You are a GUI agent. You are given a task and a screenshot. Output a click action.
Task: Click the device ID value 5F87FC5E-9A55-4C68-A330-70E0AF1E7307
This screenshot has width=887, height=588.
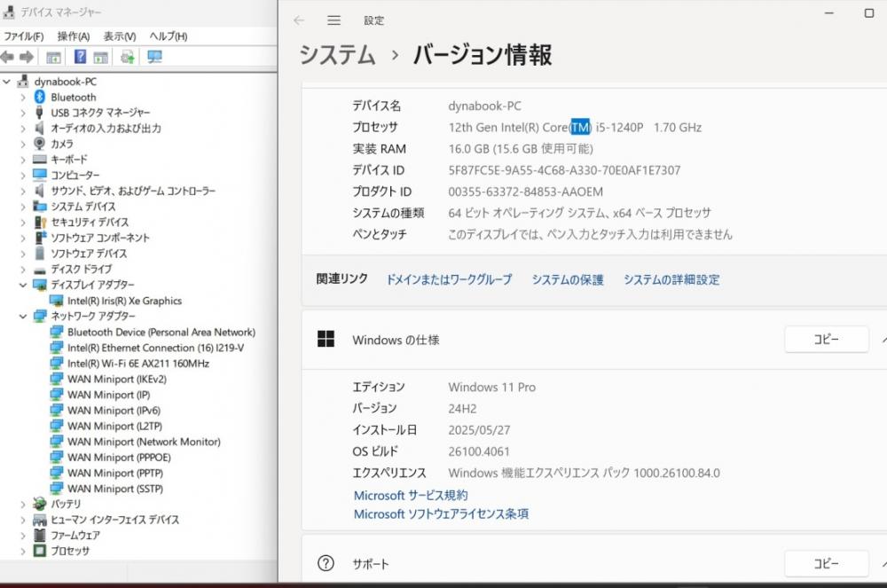pos(564,170)
